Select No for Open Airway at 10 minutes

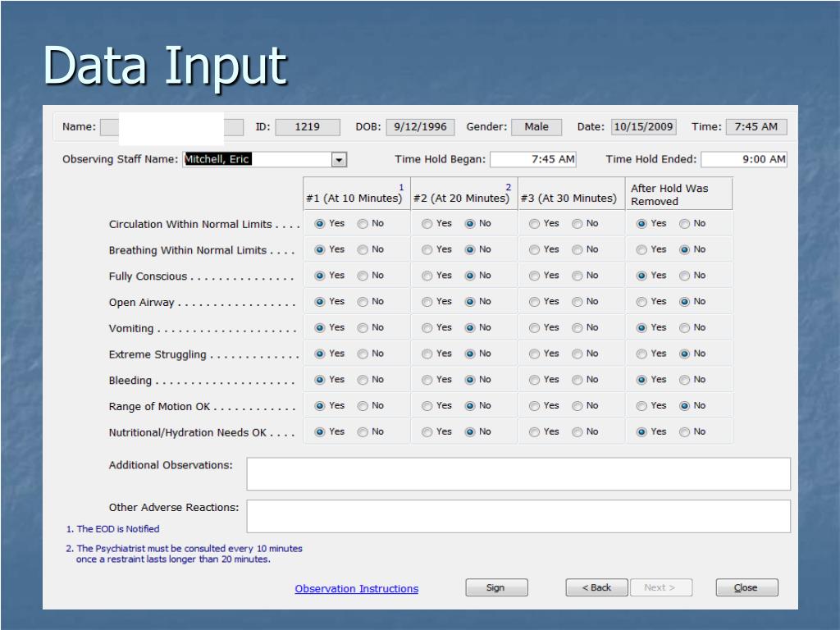tap(363, 302)
